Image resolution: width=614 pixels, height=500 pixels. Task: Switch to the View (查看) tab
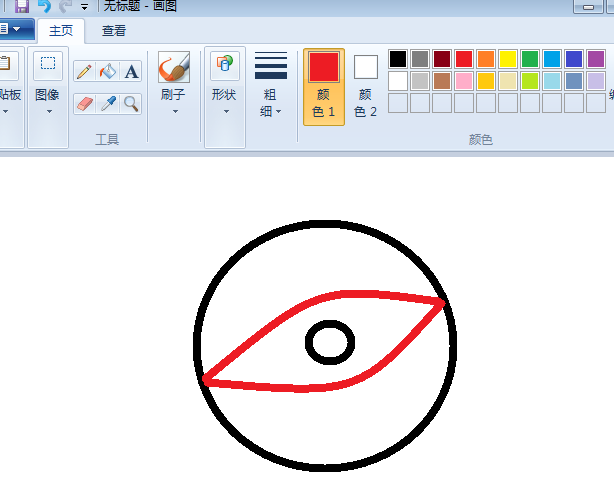(x=114, y=31)
